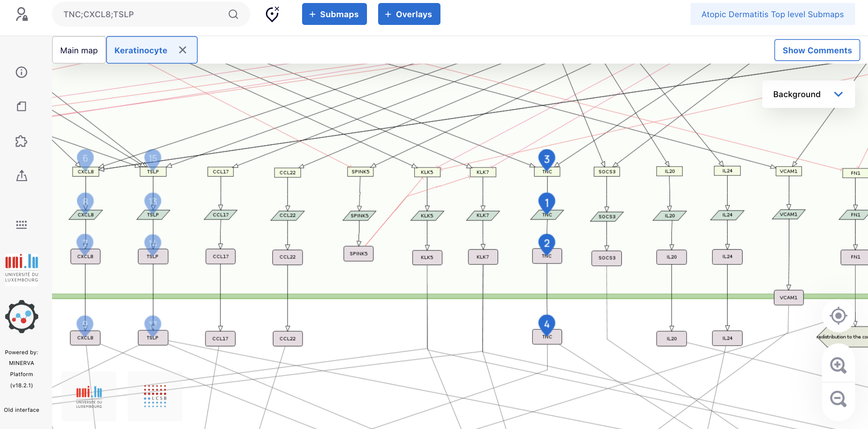Zoom out on the map

click(838, 398)
